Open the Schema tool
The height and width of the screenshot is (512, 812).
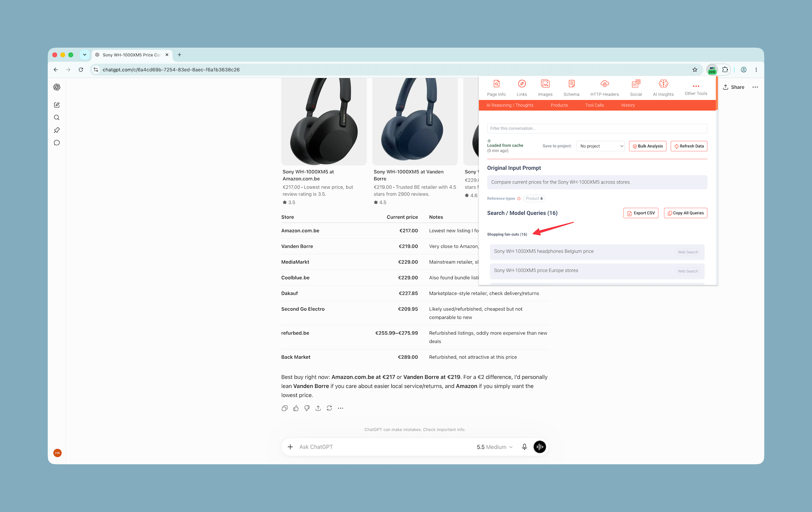571,88
